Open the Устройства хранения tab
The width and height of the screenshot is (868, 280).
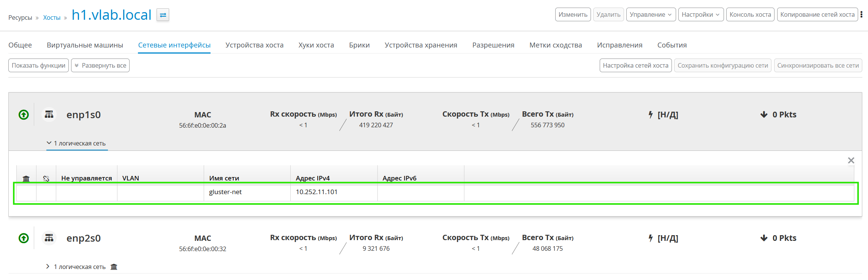click(421, 45)
